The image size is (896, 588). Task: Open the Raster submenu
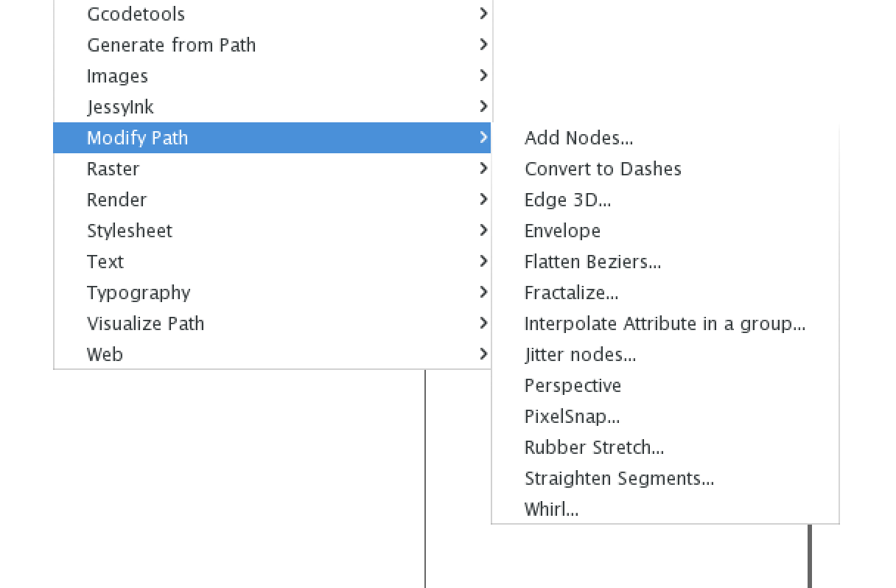(x=113, y=169)
